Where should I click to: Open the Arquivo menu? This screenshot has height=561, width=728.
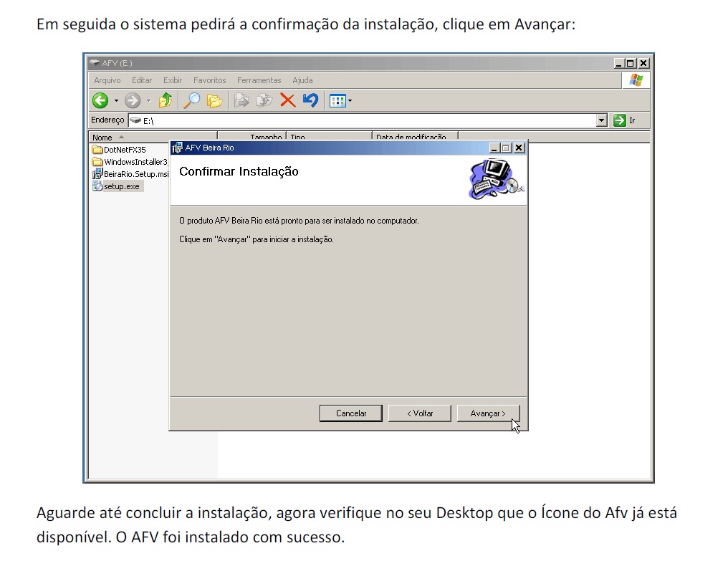point(107,80)
